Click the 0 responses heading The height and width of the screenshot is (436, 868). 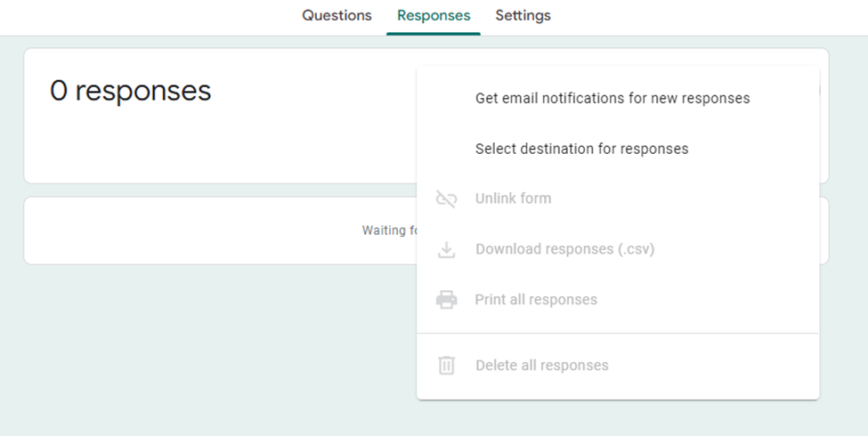[x=130, y=91]
